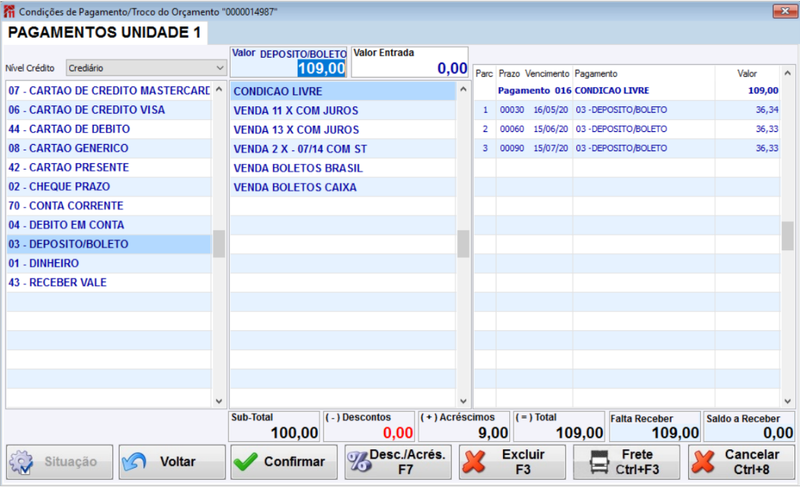Select 07 - CARTAO DE CREDITO MASTERCARD
800x487 pixels.
[109, 91]
